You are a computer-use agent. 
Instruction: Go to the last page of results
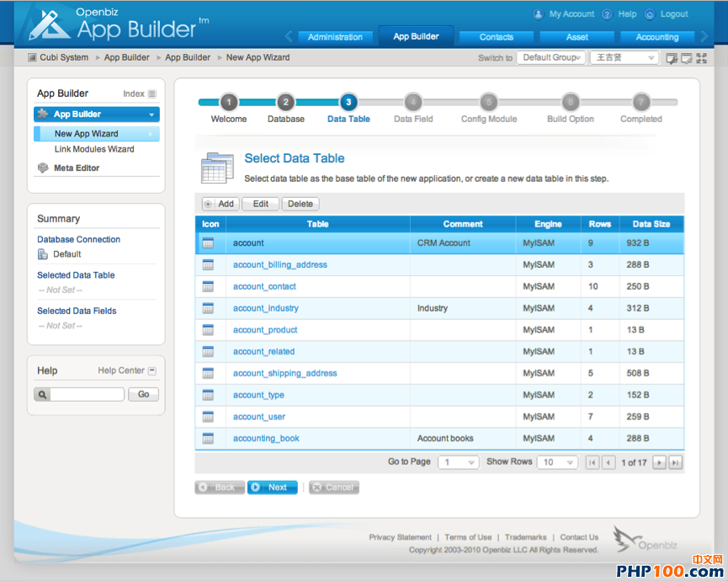coord(675,462)
